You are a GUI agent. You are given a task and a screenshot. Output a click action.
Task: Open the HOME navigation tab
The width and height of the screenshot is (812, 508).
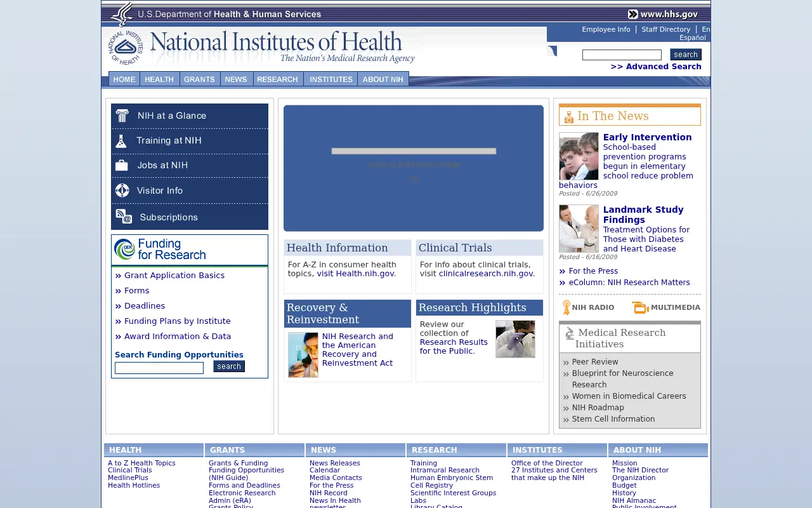(x=124, y=79)
